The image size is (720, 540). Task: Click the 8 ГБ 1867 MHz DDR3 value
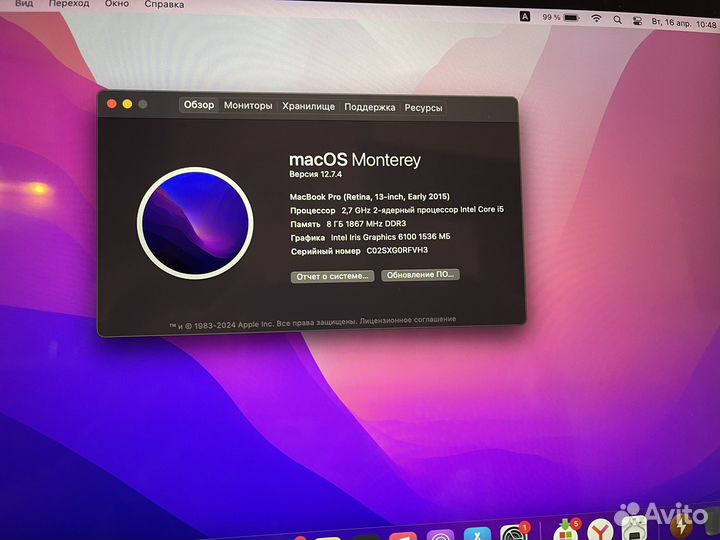pyautogui.click(x=366, y=224)
